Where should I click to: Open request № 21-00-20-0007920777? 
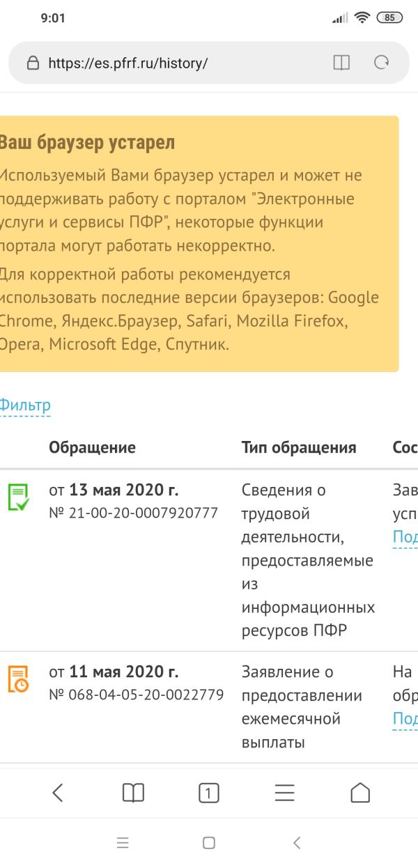click(x=133, y=513)
